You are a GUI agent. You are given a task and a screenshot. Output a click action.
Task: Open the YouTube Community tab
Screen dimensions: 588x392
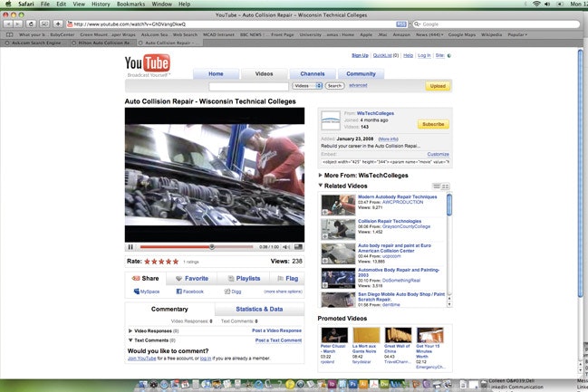(361, 74)
